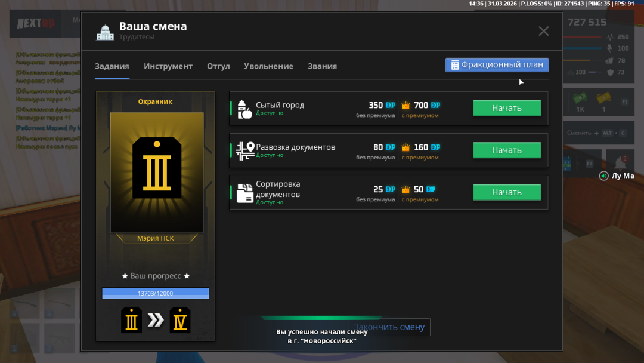
Task: Click the city hall icon beside Ваша смена
Action: click(x=105, y=32)
